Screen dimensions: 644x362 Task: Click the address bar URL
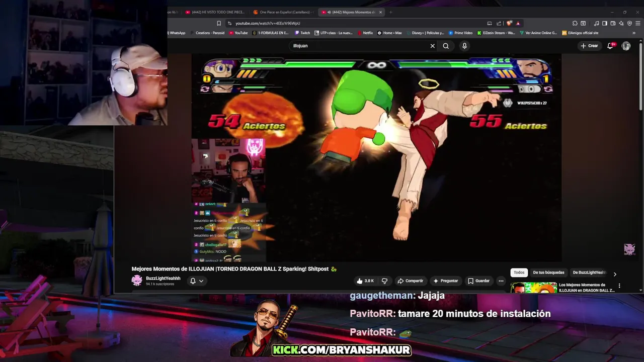268,23
